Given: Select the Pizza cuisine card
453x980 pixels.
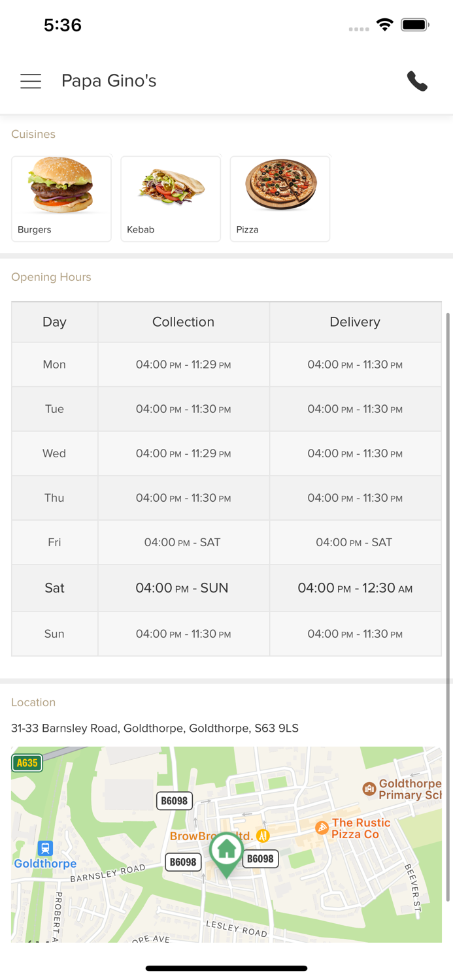Looking at the screenshot, I should pos(280,199).
